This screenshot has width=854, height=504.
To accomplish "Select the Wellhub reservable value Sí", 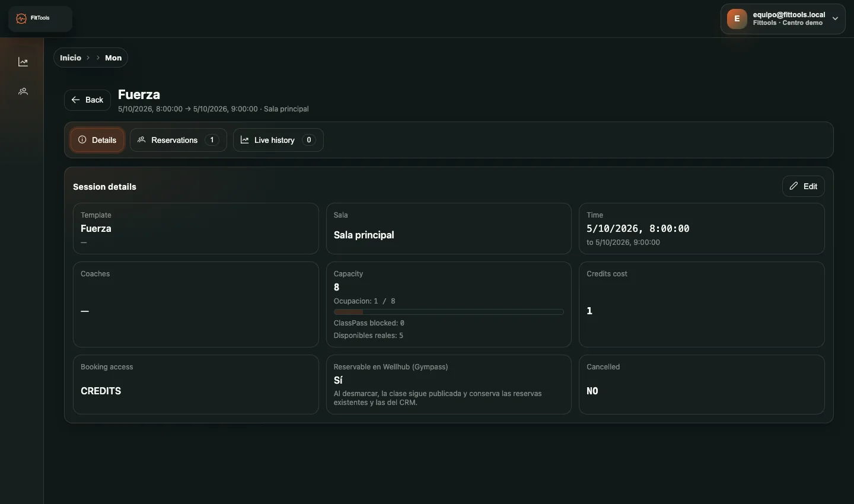I will click(338, 380).
